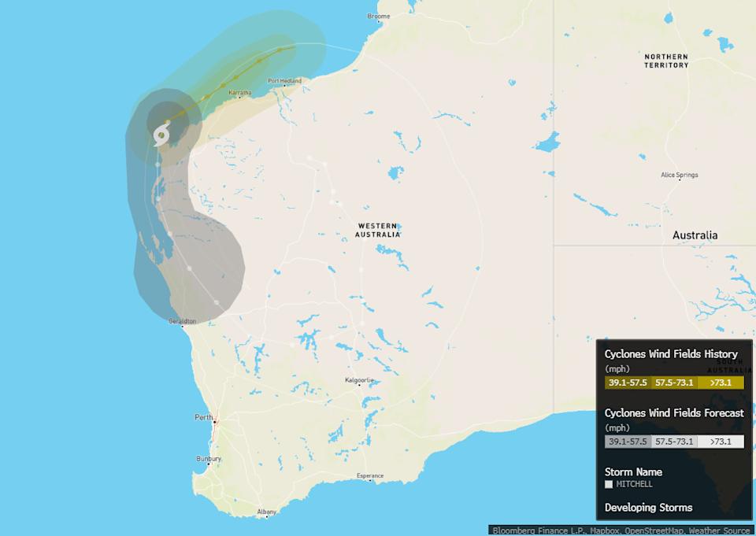This screenshot has width=756, height=536.
Task: Open the OpenStreetMap attribution link
Action: [655, 530]
